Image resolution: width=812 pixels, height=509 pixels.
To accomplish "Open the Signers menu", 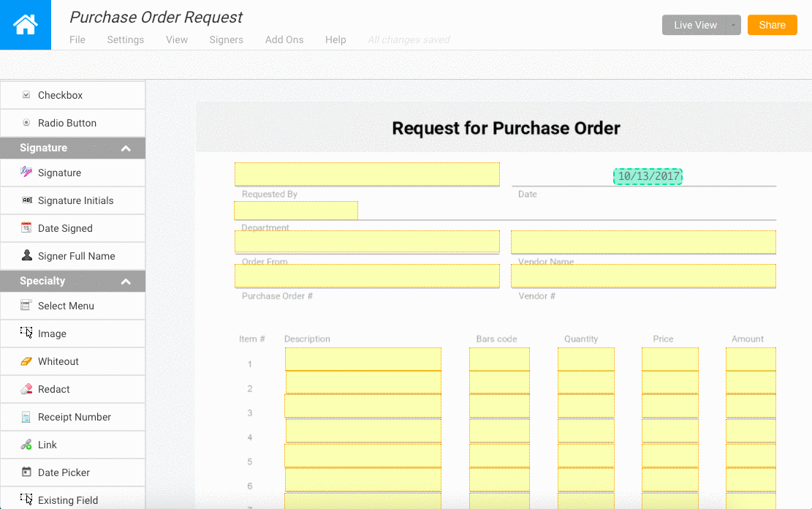I will click(227, 39).
